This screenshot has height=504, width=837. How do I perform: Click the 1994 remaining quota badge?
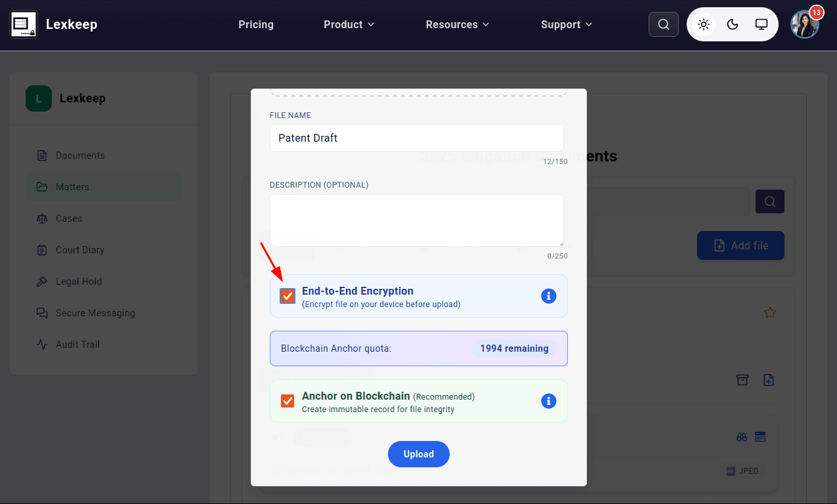515,348
